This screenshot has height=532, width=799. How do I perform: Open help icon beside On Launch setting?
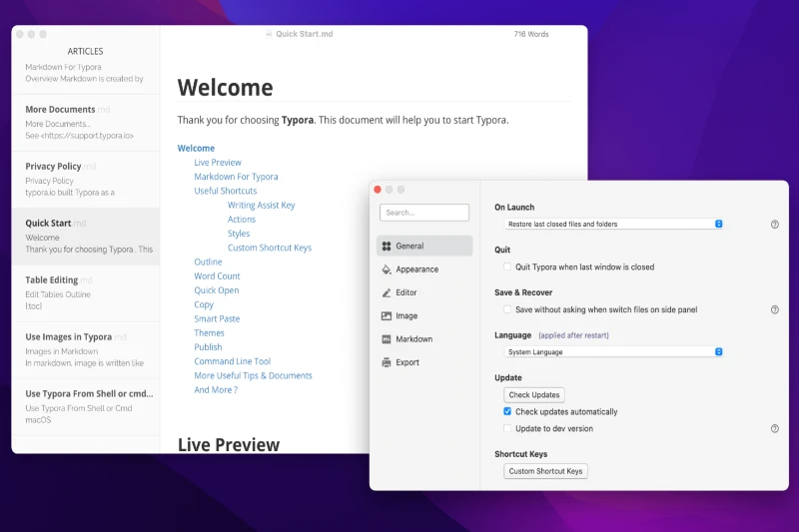[775, 224]
